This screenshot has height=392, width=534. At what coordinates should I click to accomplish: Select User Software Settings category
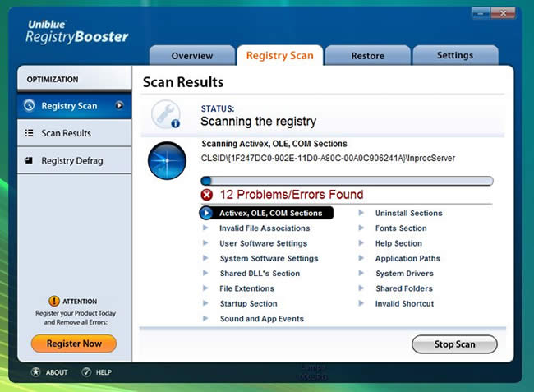coord(263,243)
